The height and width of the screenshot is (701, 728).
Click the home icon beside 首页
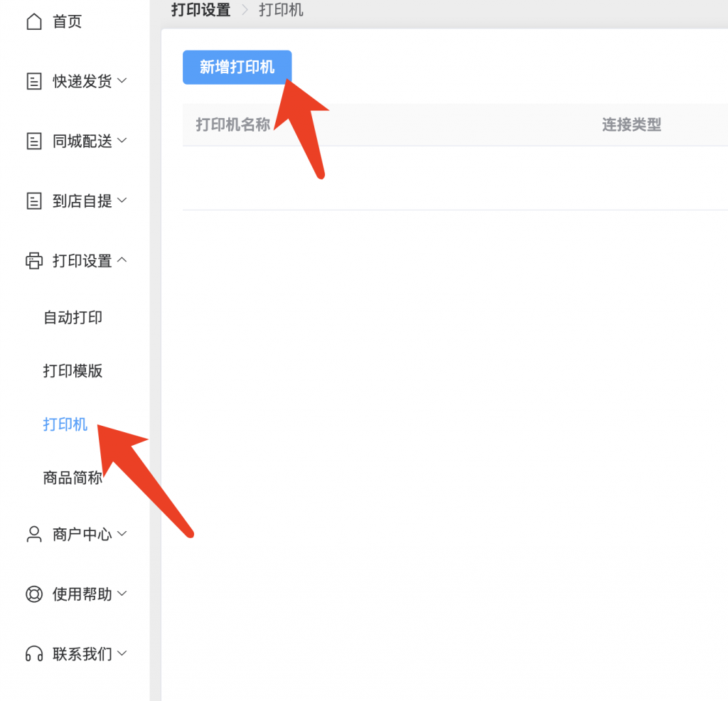(x=33, y=22)
